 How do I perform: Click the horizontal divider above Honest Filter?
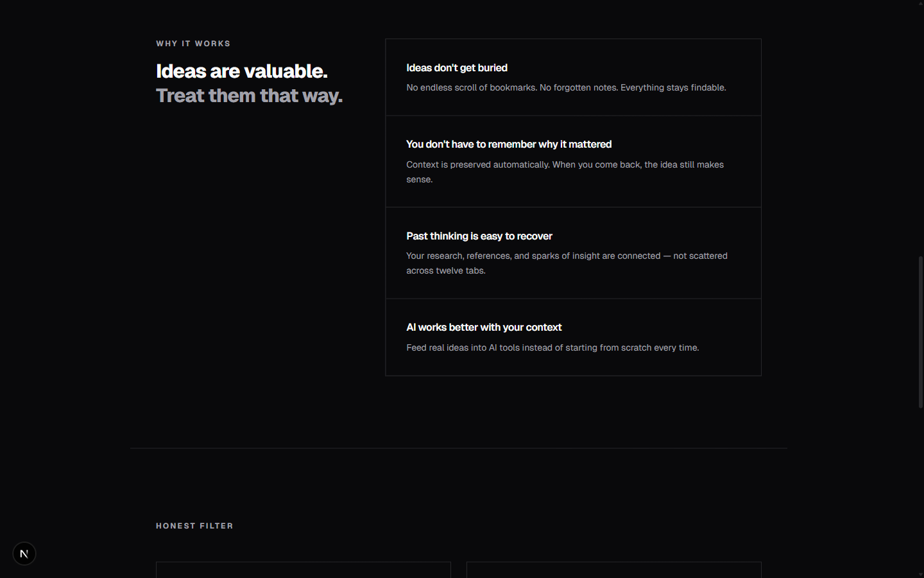[458, 448]
